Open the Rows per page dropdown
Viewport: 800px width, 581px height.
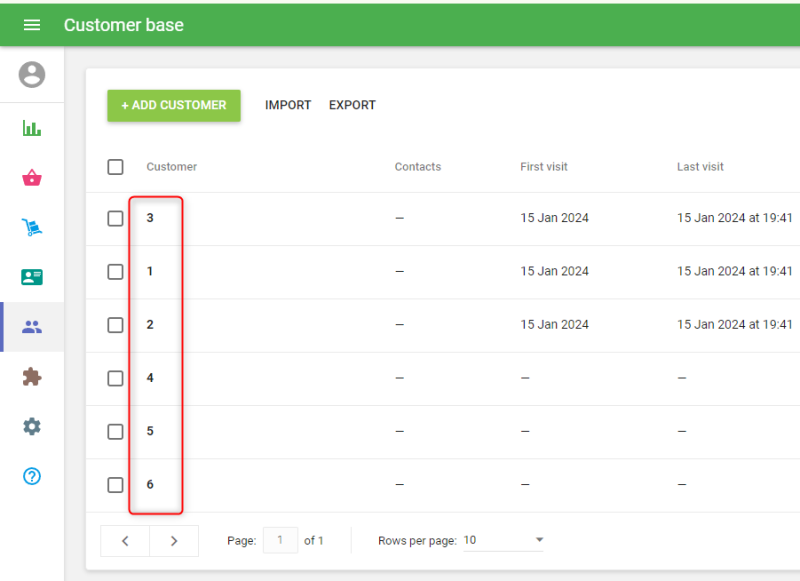(x=503, y=540)
